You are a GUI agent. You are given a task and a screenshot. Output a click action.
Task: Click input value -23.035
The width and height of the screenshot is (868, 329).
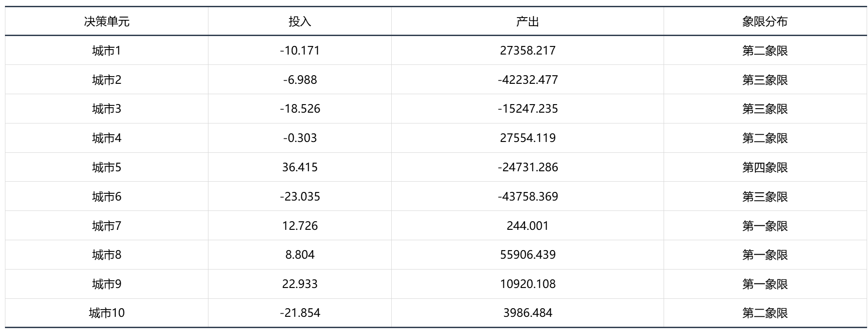(300, 196)
